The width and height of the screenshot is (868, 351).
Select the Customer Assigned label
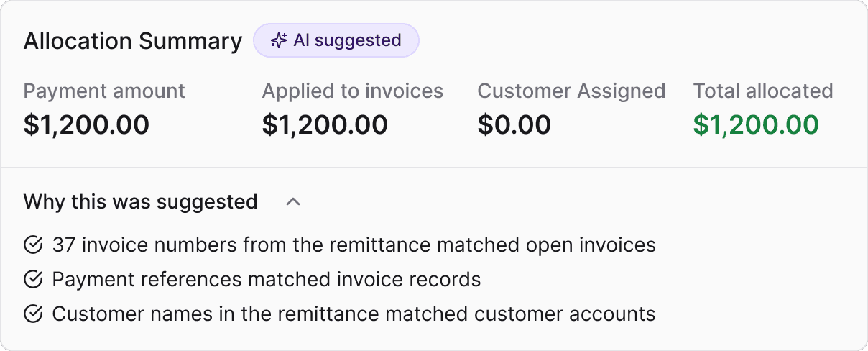(x=571, y=91)
